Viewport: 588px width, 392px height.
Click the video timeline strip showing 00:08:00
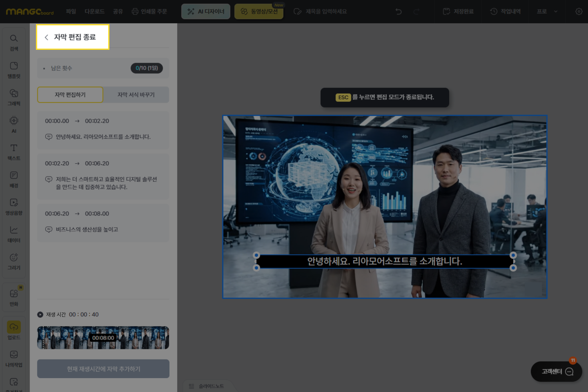103,338
